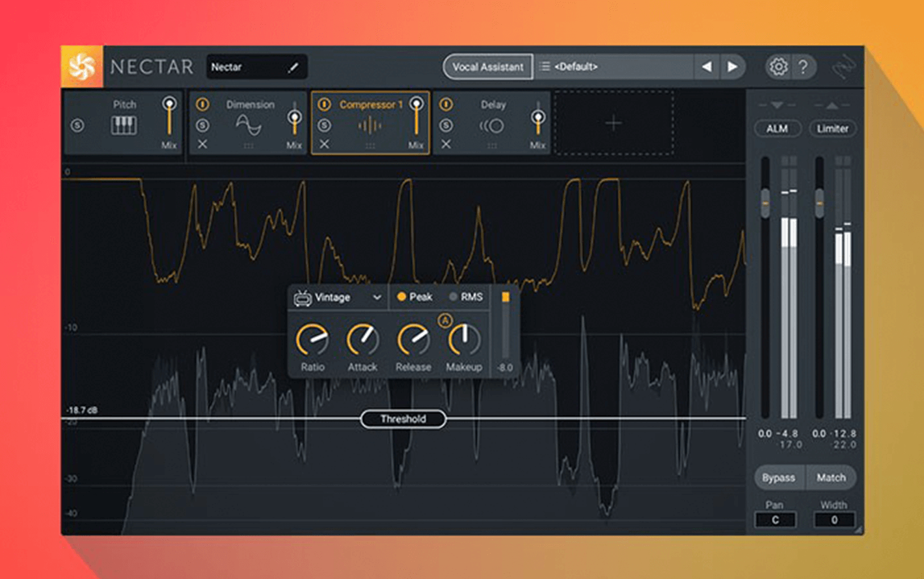
Task: Open the preset list icon next to <Default>
Action: [x=545, y=66]
